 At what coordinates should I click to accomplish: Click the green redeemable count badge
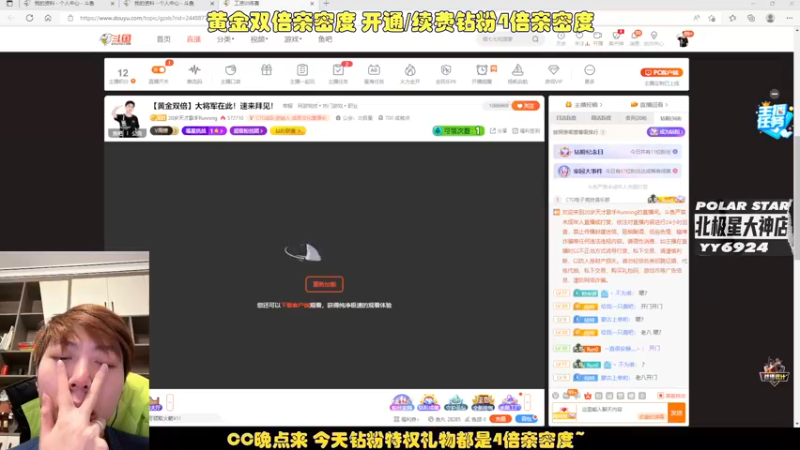pos(458,131)
